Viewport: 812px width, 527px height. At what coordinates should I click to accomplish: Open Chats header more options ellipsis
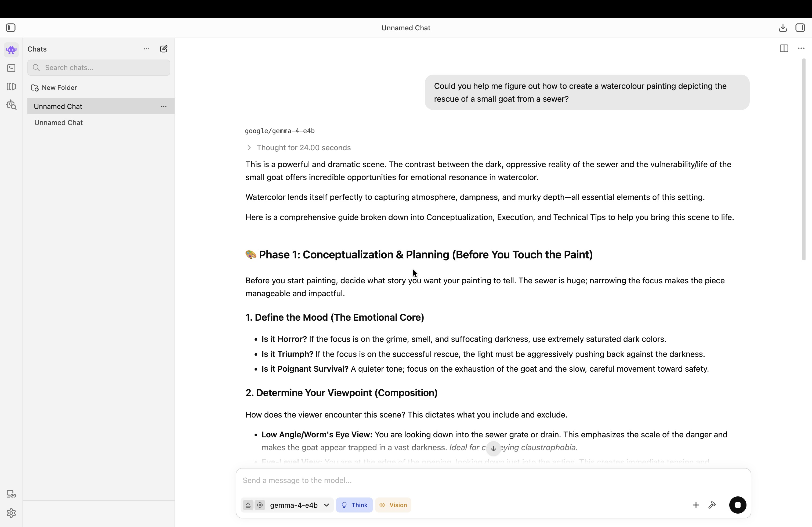point(147,49)
